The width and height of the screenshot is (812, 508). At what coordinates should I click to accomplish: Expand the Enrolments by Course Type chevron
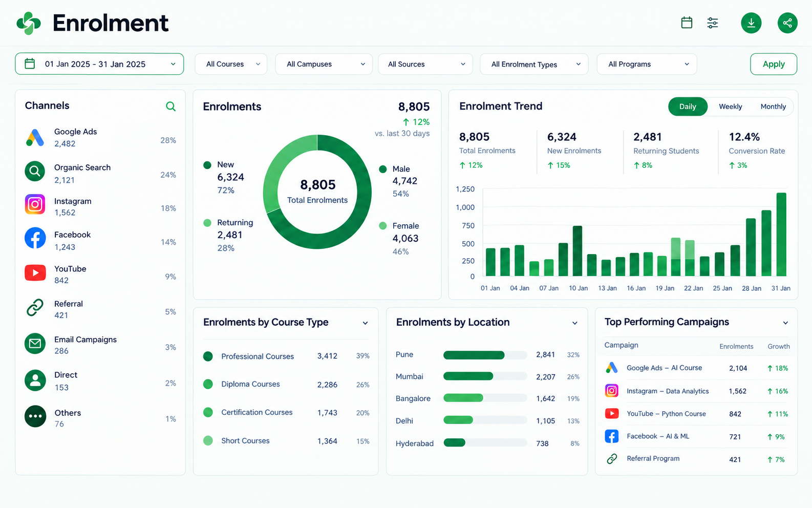pos(366,323)
